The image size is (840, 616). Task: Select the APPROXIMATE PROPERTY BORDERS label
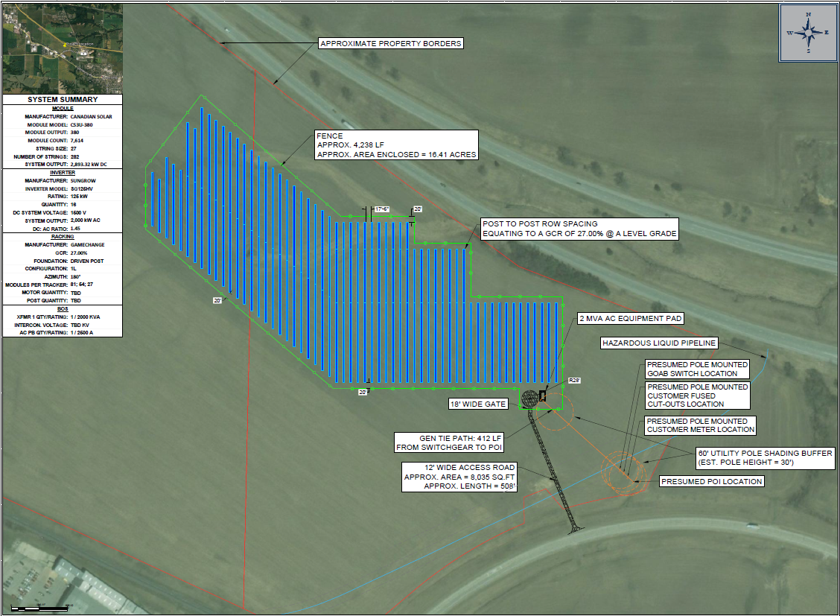(x=391, y=43)
